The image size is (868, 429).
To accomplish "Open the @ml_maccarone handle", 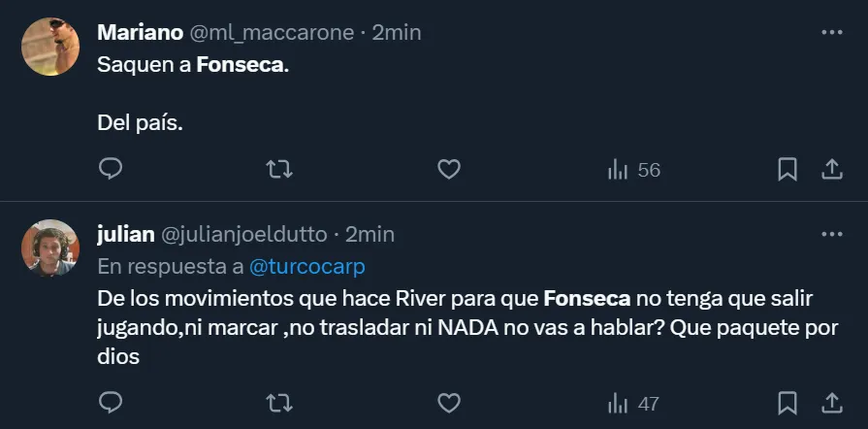I will (x=272, y=32).
